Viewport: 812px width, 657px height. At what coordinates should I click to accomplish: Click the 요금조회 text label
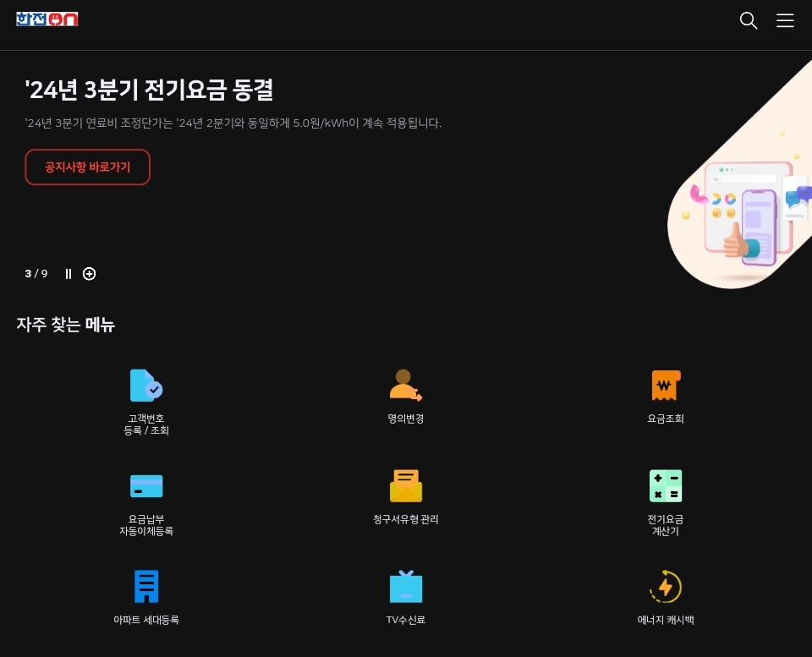(x=666, y=419)
